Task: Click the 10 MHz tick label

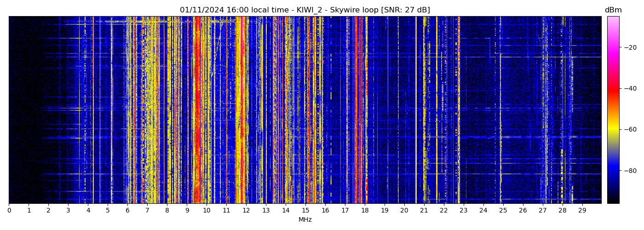Action: pos(207,210)
